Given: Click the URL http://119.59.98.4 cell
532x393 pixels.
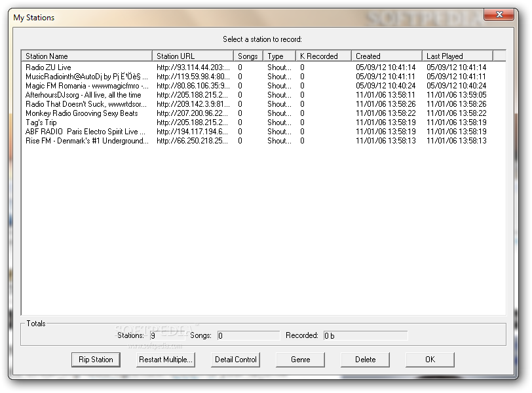Looking at the screenshot, I should click(x=193, y=77).
